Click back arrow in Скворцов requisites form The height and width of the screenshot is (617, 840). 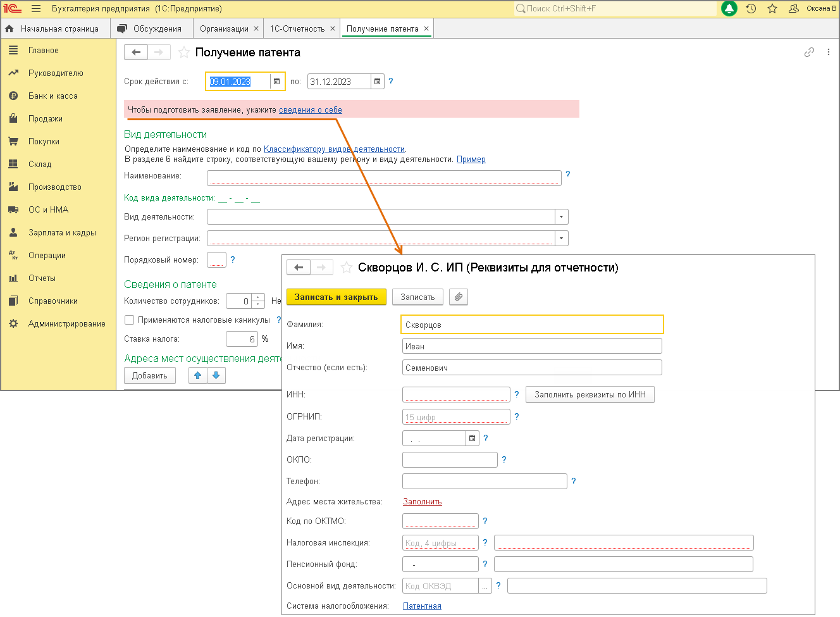click(299, 268)
